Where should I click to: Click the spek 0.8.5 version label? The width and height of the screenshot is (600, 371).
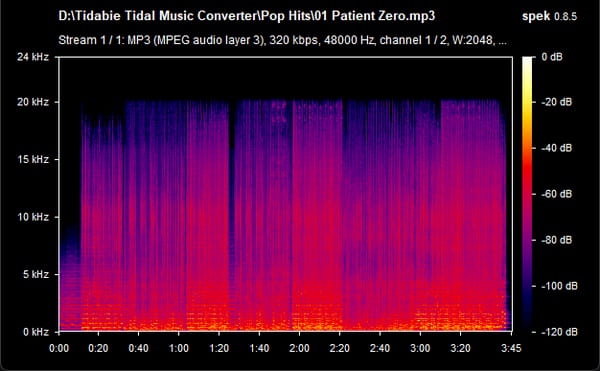coord(549,16)
